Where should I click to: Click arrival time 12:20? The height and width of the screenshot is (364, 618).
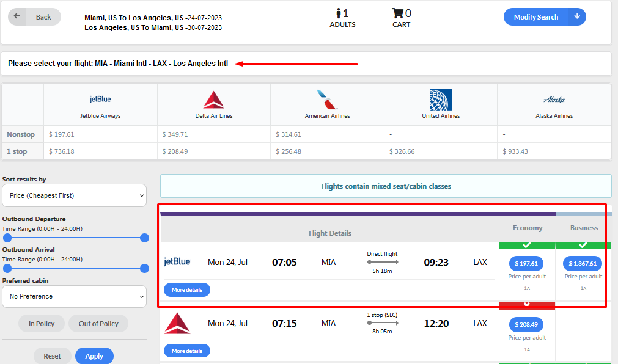point(436,324)
